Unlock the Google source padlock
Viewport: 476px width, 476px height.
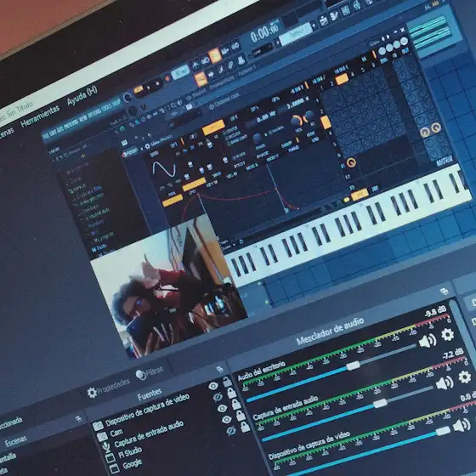coord(245,427)
